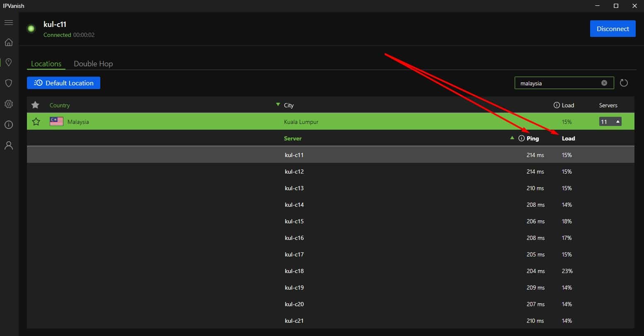Screen dimensions: 644x336
Task: Select server kul-c18
Action: point(331,271)
